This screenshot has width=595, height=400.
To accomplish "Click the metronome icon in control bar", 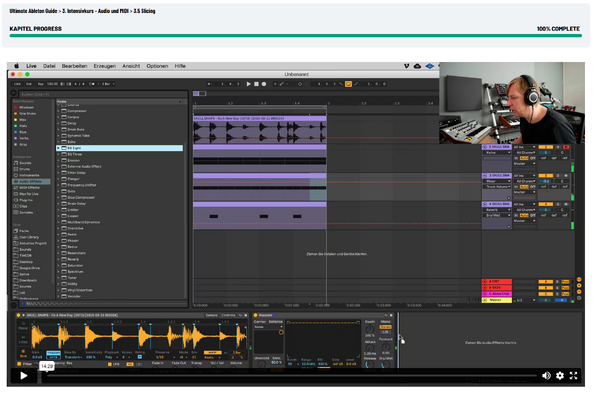I will tap(91, 84).
